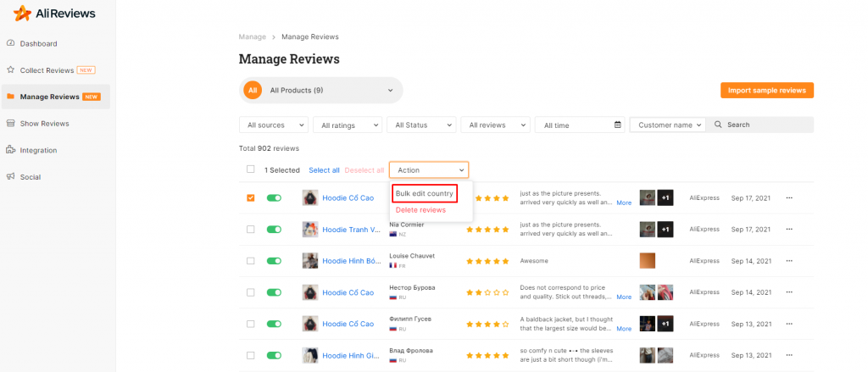
Task: Tick the select-all header checkbox
Action: coord(251,169)
